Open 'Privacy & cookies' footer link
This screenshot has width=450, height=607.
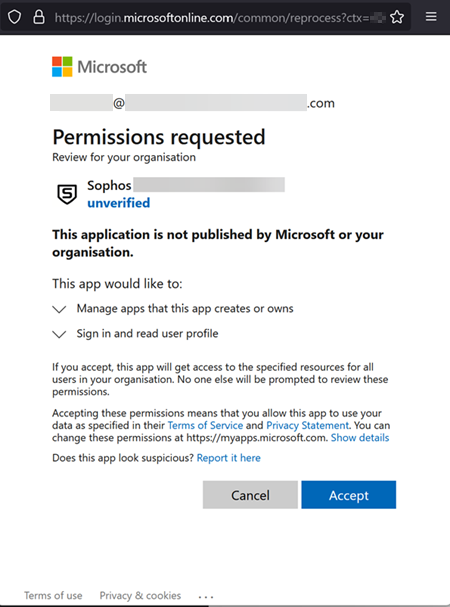pyautogui.click(x=140, y=595)
